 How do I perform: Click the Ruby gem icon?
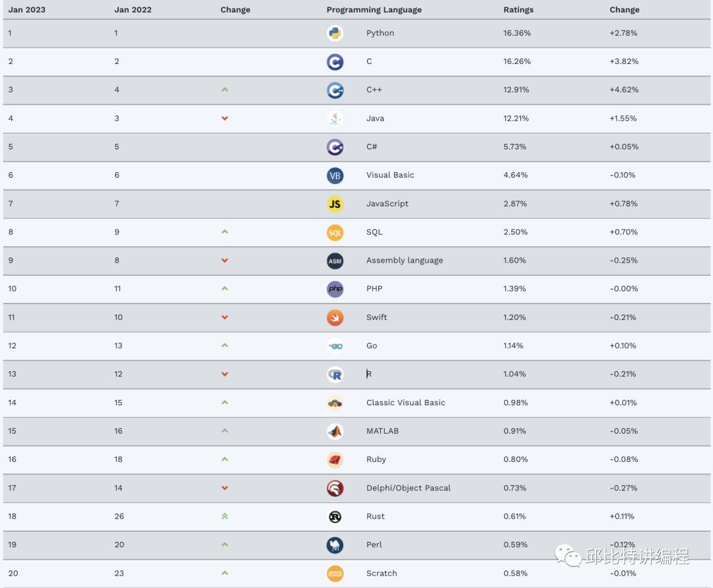tap(335, 460)
